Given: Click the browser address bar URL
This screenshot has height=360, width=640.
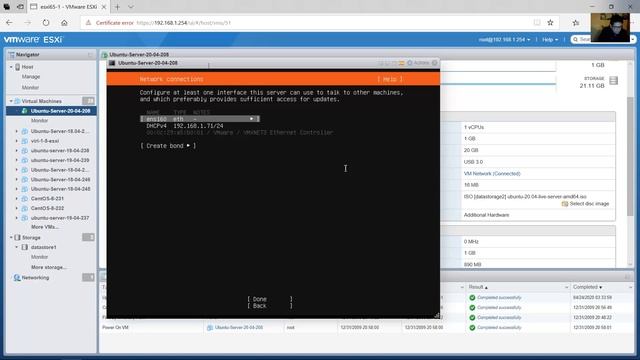Looking at the screenshot, I should tap(184, 23).
